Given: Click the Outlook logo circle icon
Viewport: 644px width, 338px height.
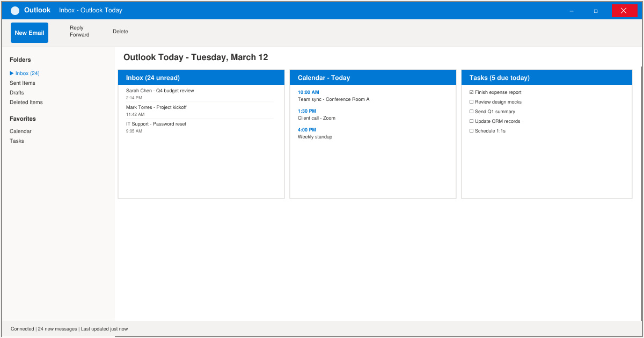Looking at the screenshot, I should point(15,11).
